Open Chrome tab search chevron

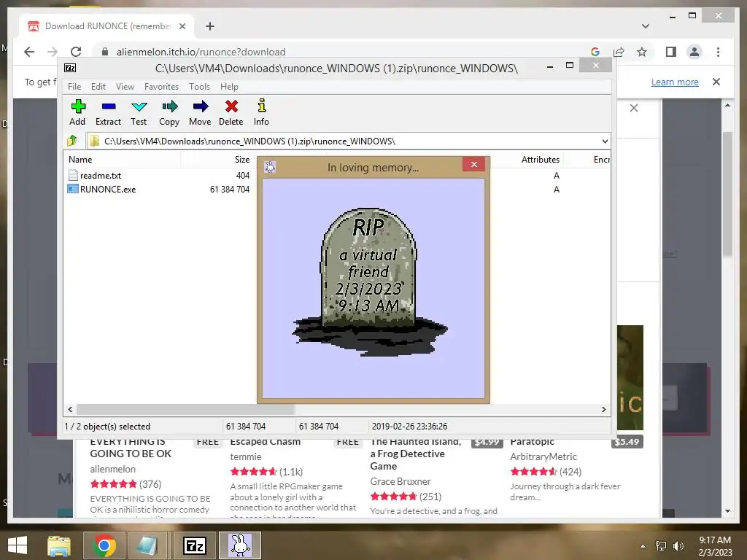pos(646,26)
